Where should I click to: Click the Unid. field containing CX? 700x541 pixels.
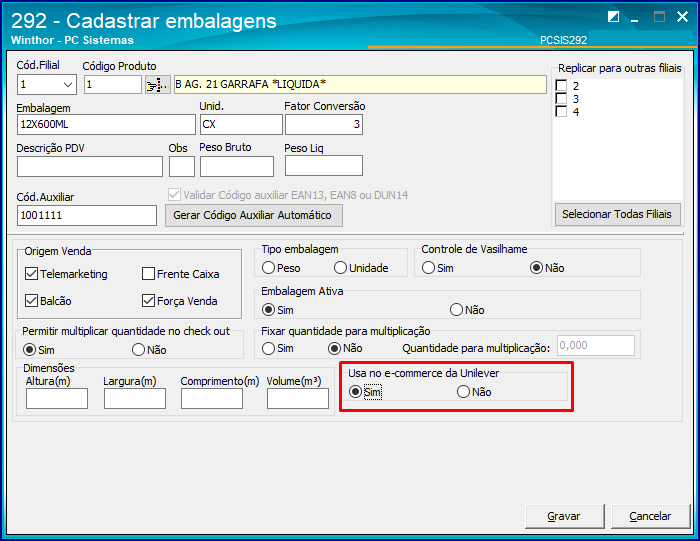241,125
